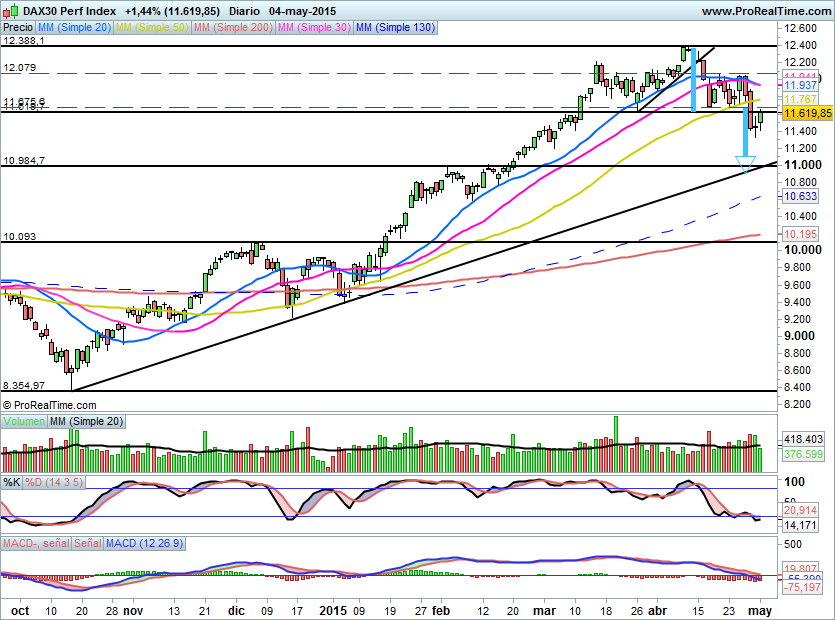Click the 11.767 moving average price tag
Viewport: 835px width, 620px height.
(800, 99)
